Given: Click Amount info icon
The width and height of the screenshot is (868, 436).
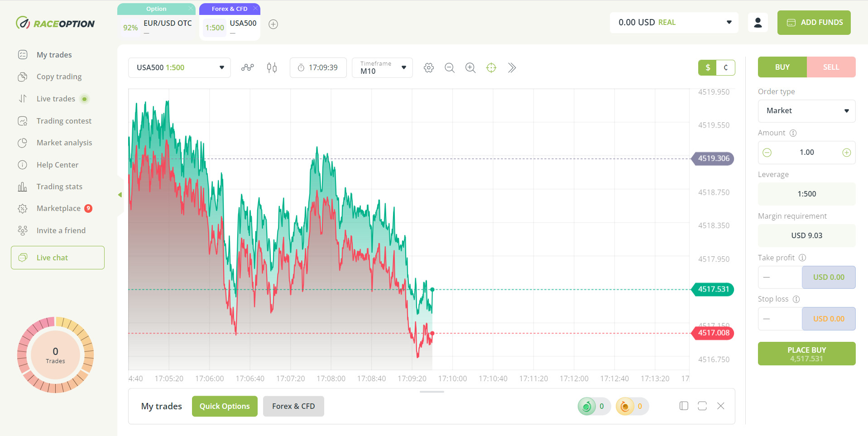Looking at the screenshot, I should pos(793,133).
